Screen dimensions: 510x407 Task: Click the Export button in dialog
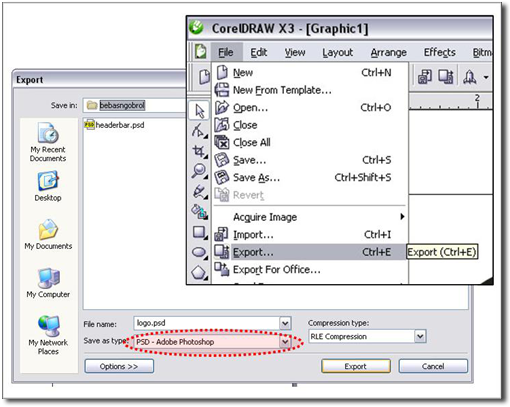[356, 366]
